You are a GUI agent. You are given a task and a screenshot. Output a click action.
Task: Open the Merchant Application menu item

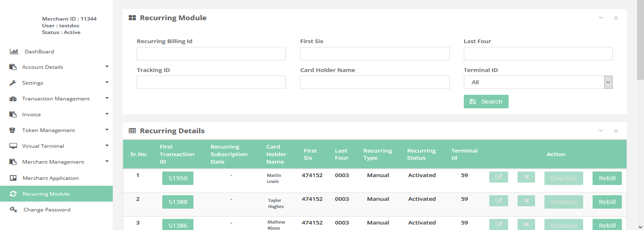point(50,178)
